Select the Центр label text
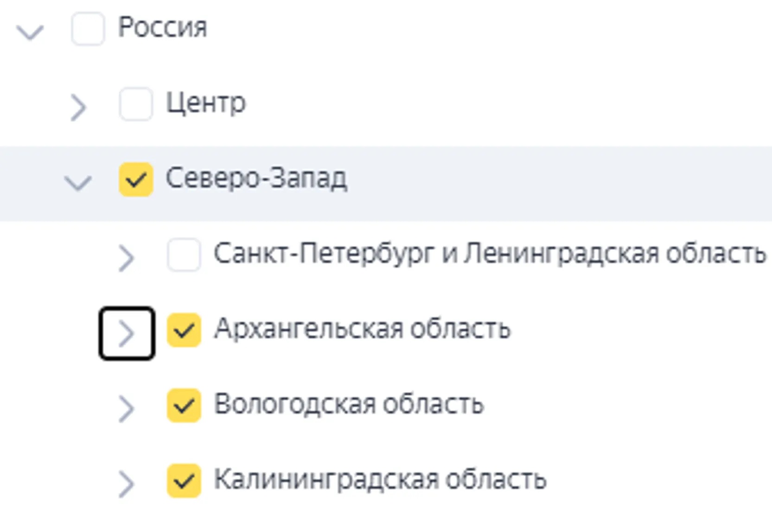 [x=206, y=103]
